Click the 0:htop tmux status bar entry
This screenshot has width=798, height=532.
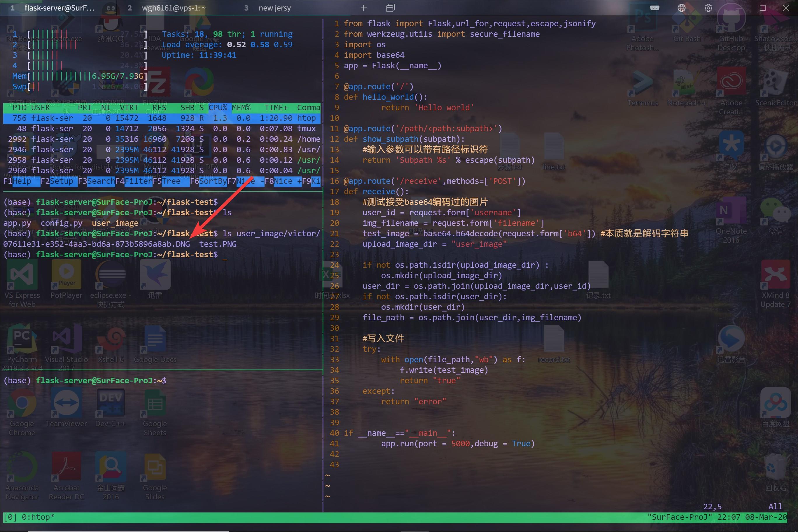click(x=37, y=517)
